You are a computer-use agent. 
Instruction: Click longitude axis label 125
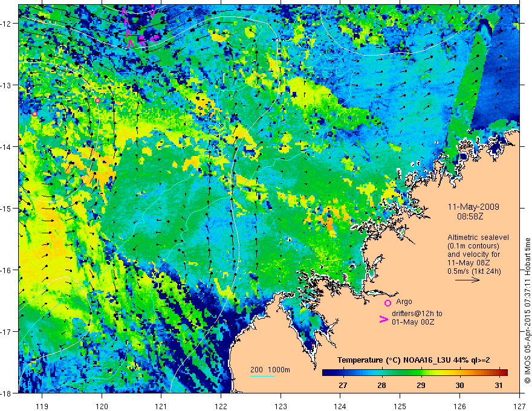(x=400, y=406)
